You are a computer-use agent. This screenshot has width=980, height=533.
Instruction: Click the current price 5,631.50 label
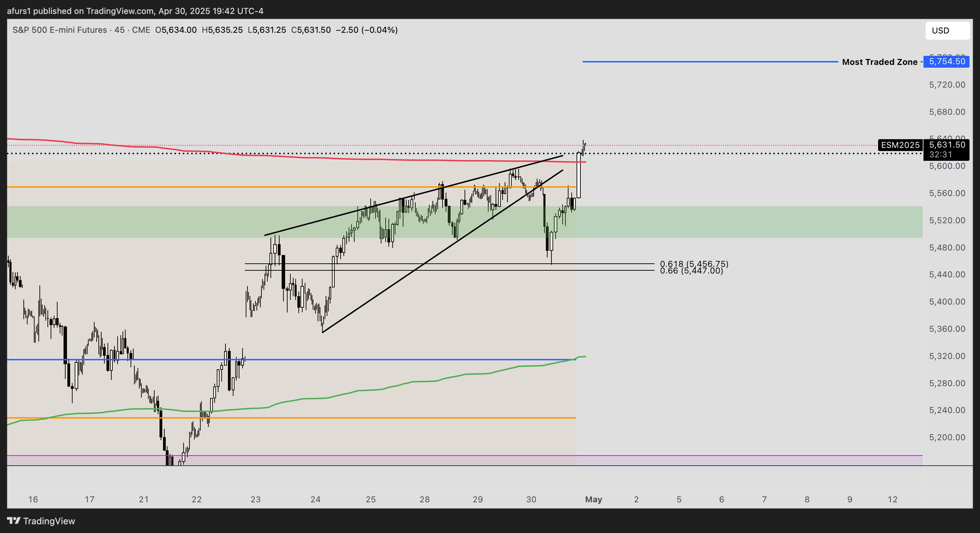[x=947, y=144]
